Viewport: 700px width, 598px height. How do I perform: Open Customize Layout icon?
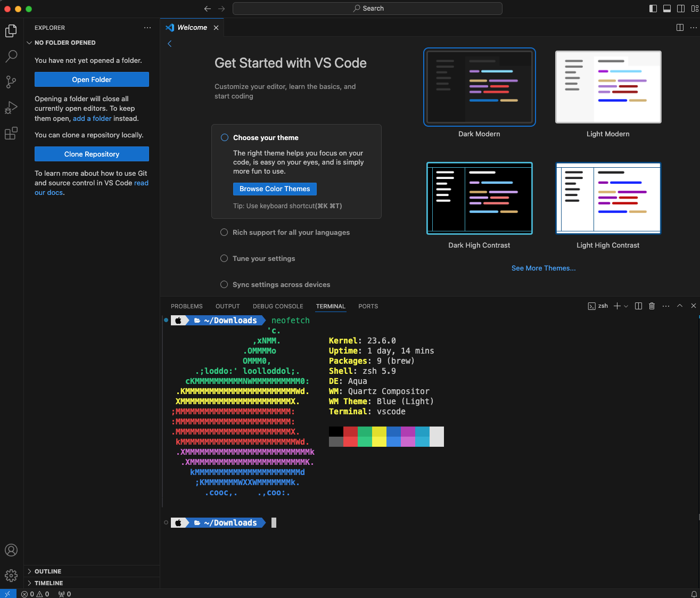point(695,9)
